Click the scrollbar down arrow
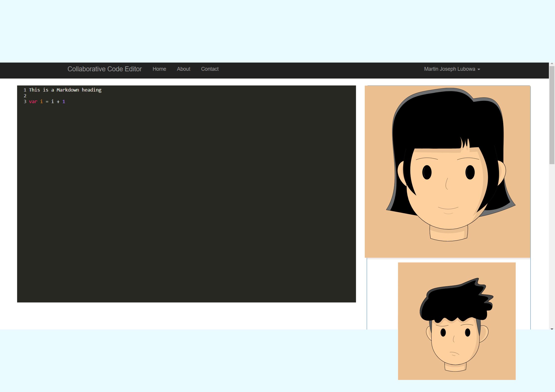This screenshot has width=555, height=392. [x=552, y=329]
